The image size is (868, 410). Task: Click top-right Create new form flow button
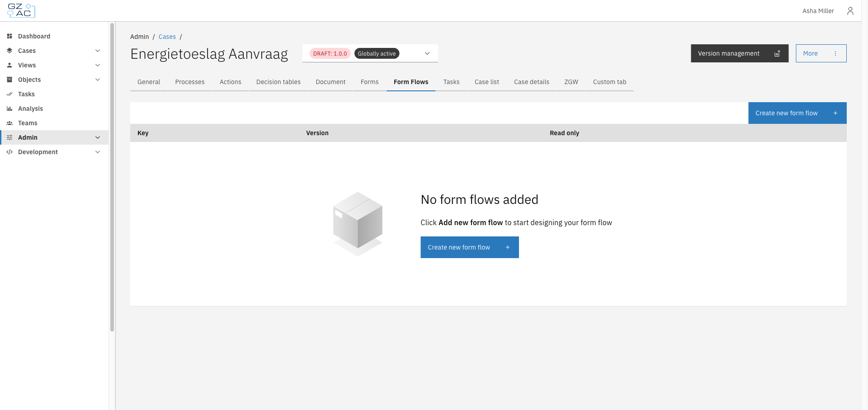point(797,113)
